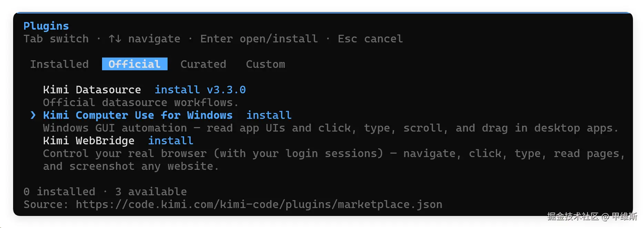Click the Official datasource workflows description

[x=141, y=102]
